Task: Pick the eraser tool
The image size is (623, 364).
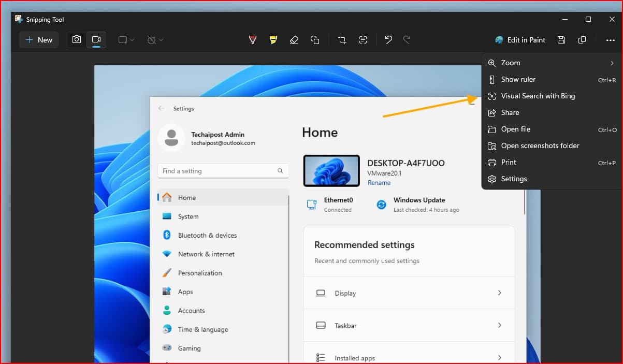Action: click(294, 40)
